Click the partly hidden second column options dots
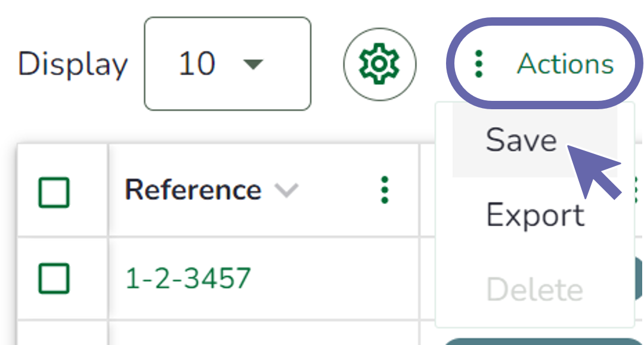This screenshot has height=345, width=644. [636, 190]
